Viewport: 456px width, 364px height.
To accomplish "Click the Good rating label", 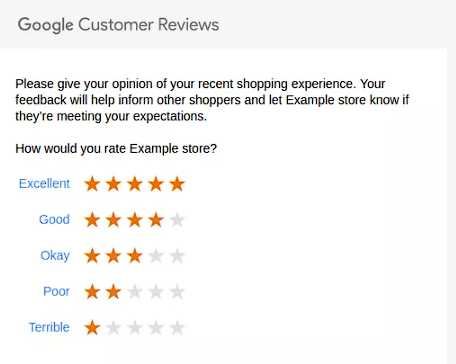I will click(x=54, y=220).
